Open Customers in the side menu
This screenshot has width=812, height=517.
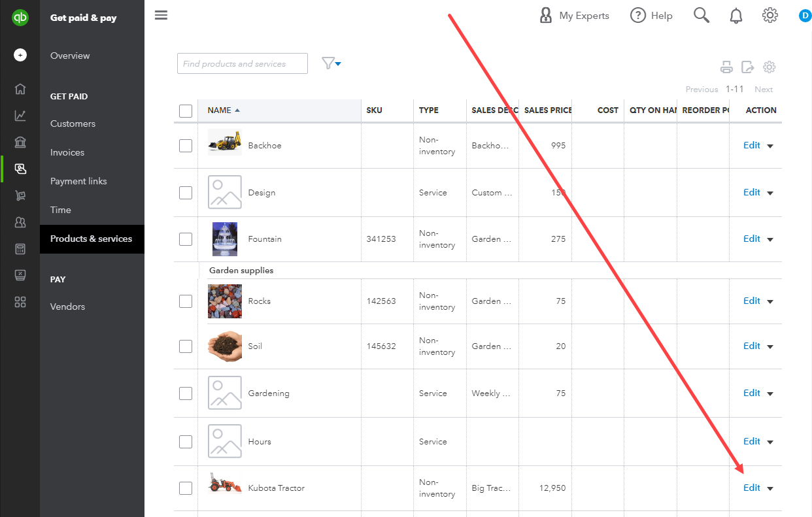(73, 124)
